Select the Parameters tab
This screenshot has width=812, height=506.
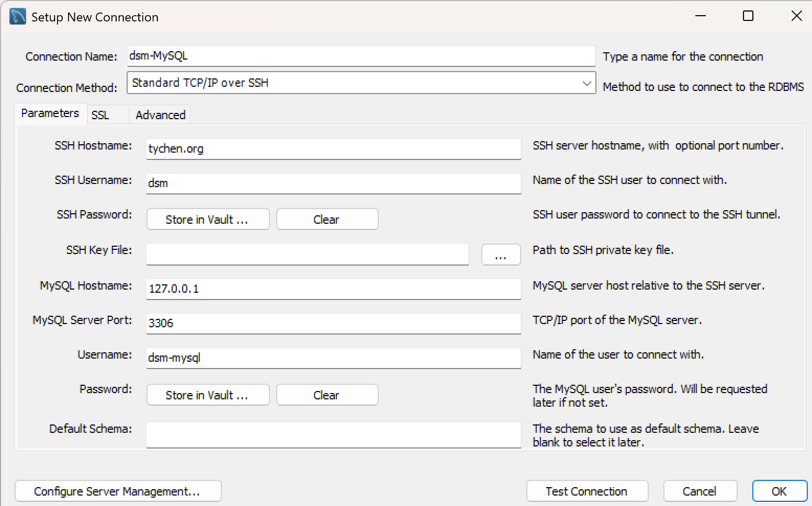coord(50,113)
